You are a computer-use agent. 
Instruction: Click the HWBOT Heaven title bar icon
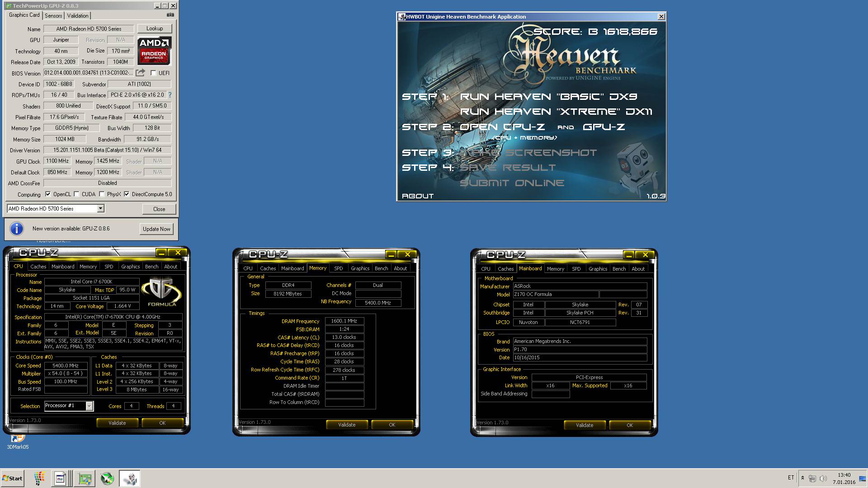(401, 17)
